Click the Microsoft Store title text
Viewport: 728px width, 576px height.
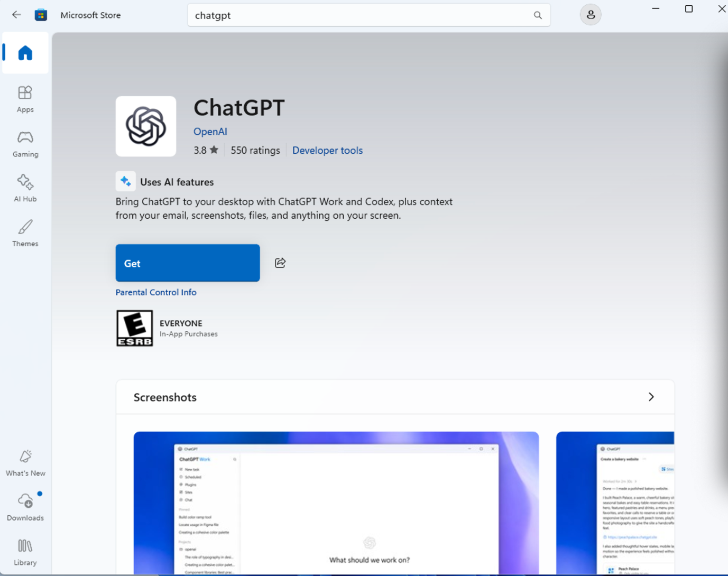(x=90, y=15)
